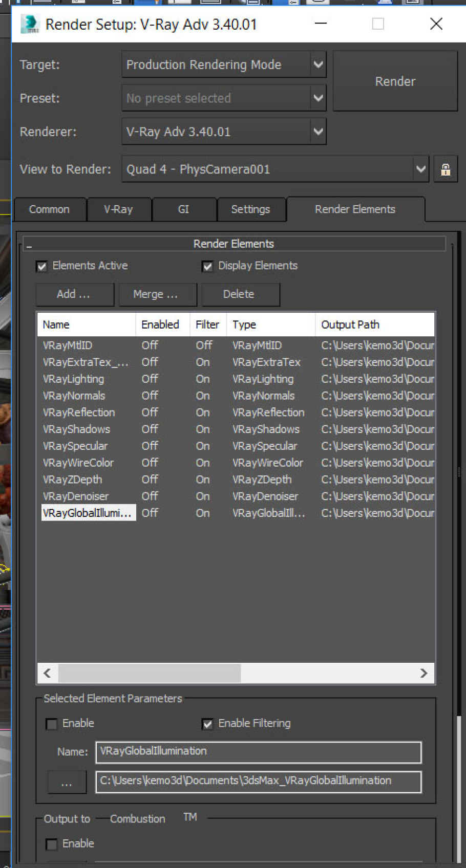The width and height of the screenshot is (466, 868).
Task: Click the Render button
Action: (x=395, y=81)
